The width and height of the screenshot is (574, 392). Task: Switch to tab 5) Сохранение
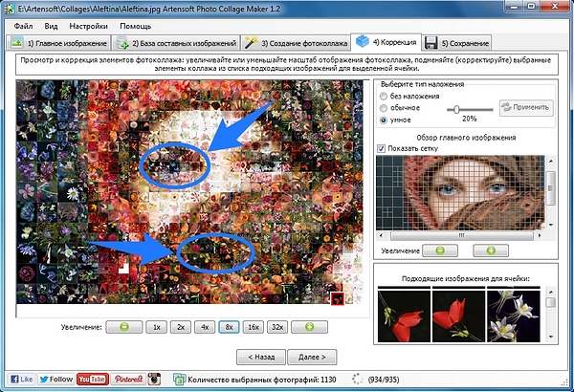click(456, 43)
